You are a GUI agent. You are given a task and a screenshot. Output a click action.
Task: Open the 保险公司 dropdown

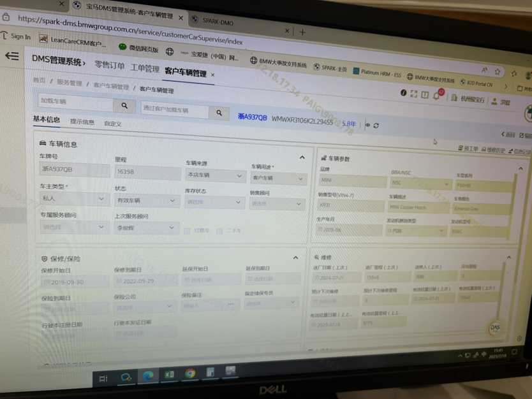point(145,307)
